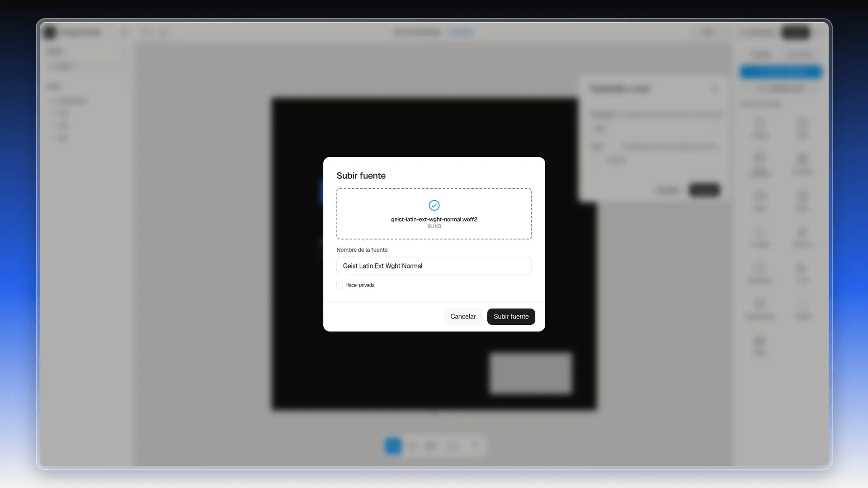Click the round logo in top-left header
The image size is (868, 488).
click(x=50, y=33)
